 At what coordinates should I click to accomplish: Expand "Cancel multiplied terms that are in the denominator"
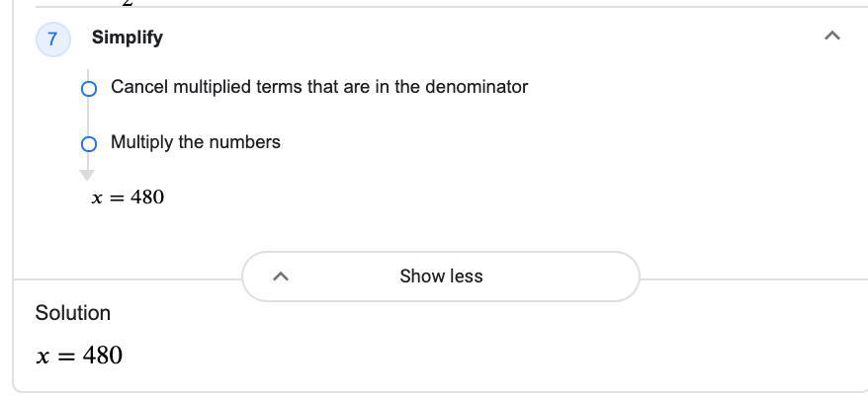[318, 87]
